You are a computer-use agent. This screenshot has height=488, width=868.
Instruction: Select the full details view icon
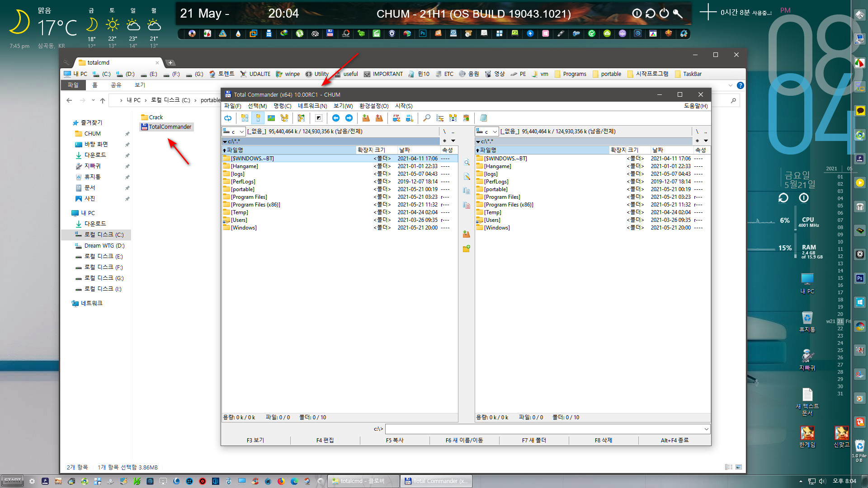pos(258,118)
